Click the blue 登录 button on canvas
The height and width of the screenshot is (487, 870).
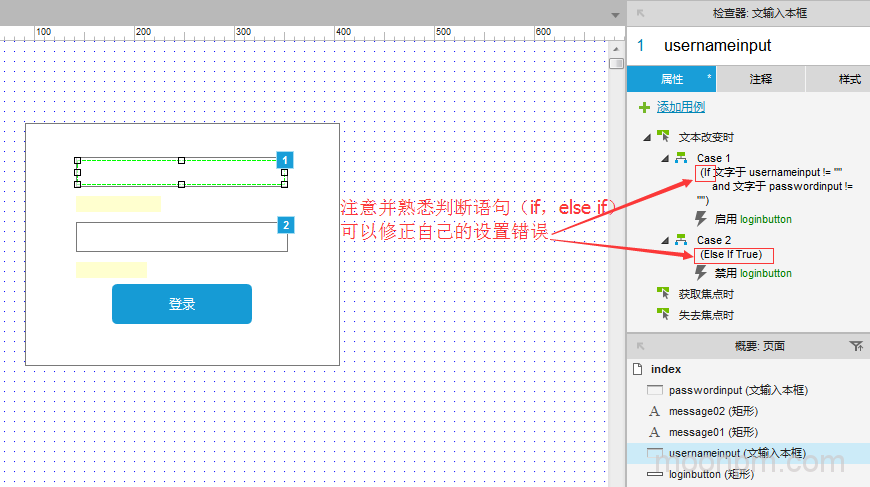point(181,304)
